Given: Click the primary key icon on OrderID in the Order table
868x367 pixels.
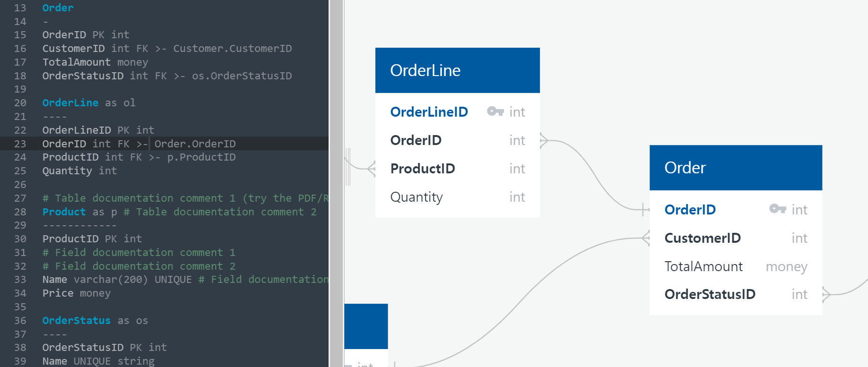Looking at the screenshot, I should pyautogui.click(x=777, y=209).
